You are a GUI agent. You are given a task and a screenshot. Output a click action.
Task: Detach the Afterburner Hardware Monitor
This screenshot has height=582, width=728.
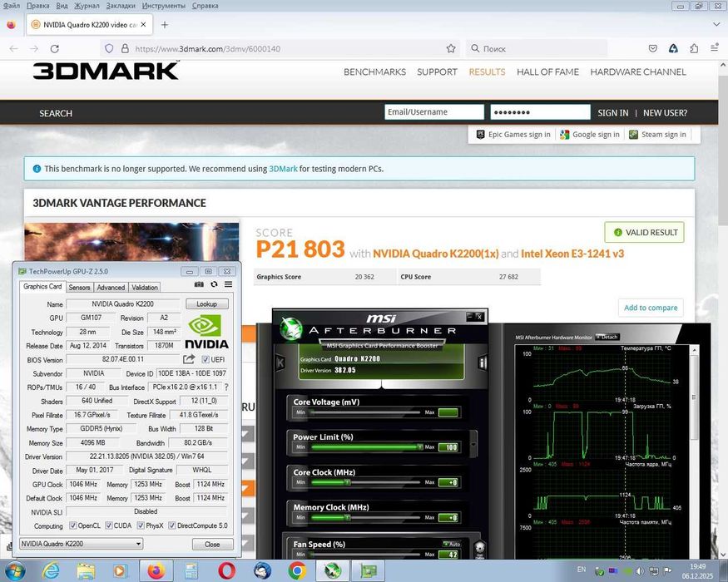pyautogui.click(x=607, y=337)
